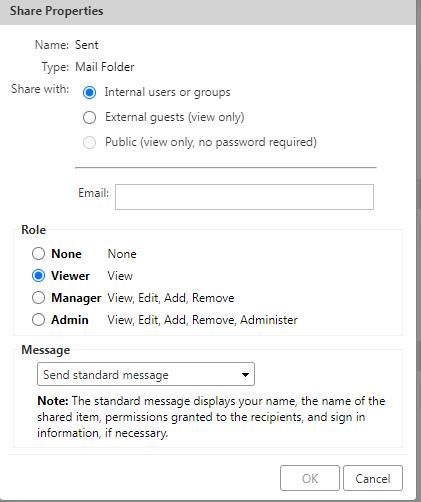Click the dropdown arrow in Message section
The width and height of the screenshot is (421, 502).
click(245, 375)
